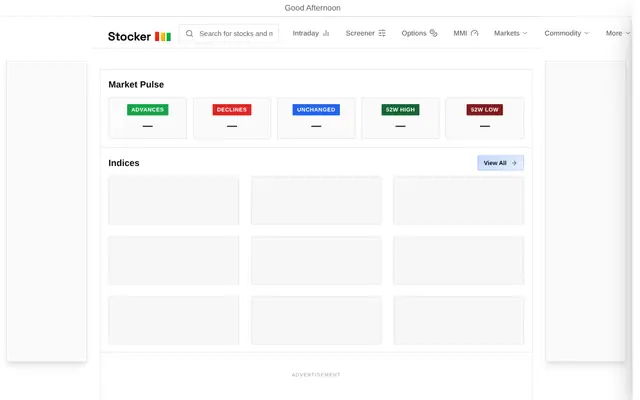Image resolution: width=640 pixels, height=400 pixels.
Task: Click the ADVERTISEMENT label
Action: click(316, 375)
